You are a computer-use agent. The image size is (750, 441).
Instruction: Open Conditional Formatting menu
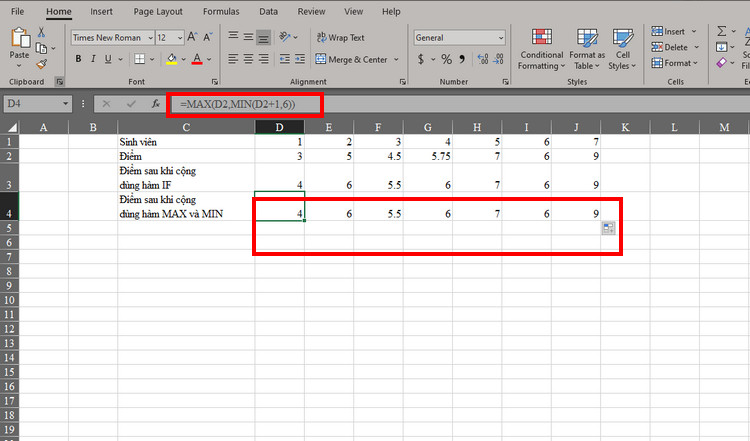click(x=541, y=49)
